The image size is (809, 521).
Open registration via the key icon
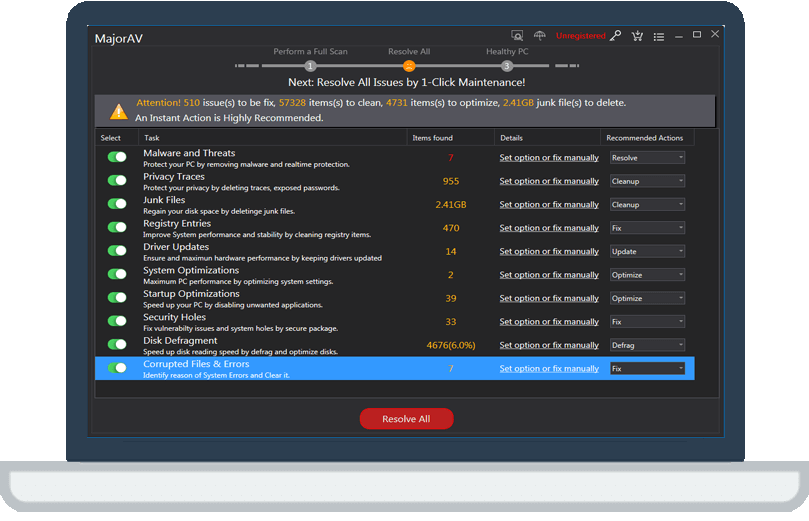(616, 36)
